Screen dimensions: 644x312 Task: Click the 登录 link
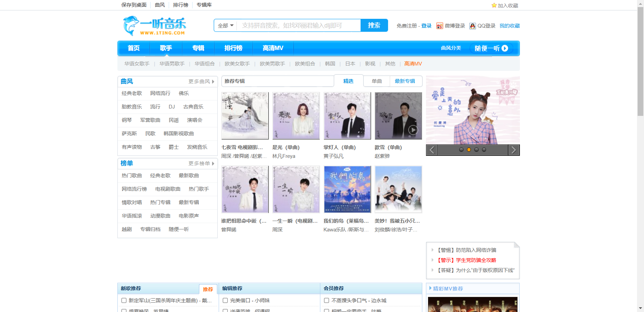coord(426,26)
